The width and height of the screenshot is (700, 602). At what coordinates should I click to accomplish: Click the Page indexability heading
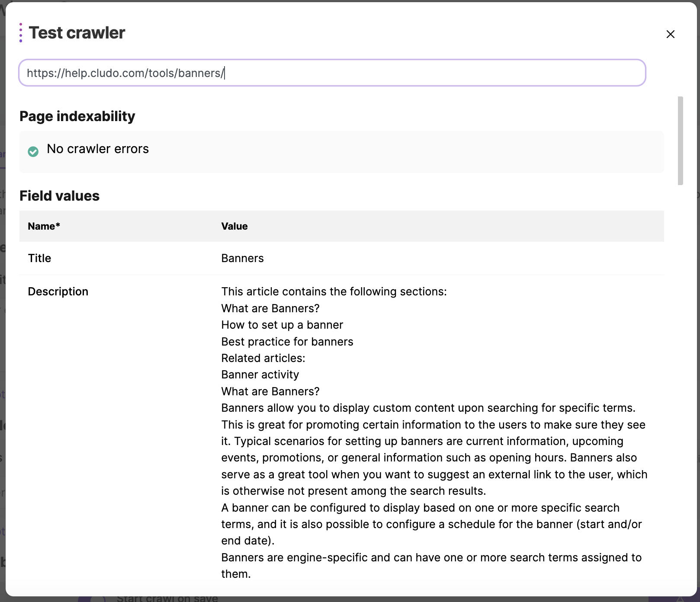tap(77, 116)
